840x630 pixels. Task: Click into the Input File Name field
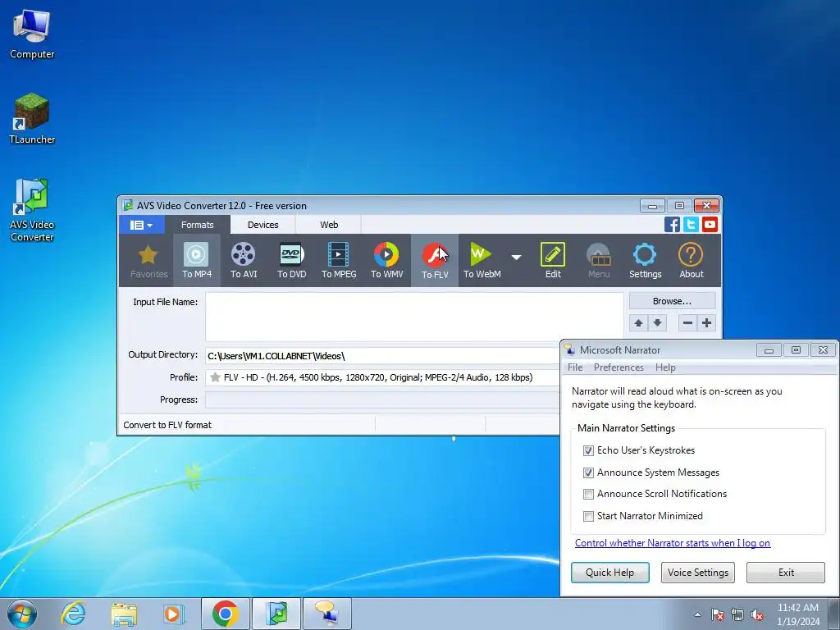tap(414, 317)
